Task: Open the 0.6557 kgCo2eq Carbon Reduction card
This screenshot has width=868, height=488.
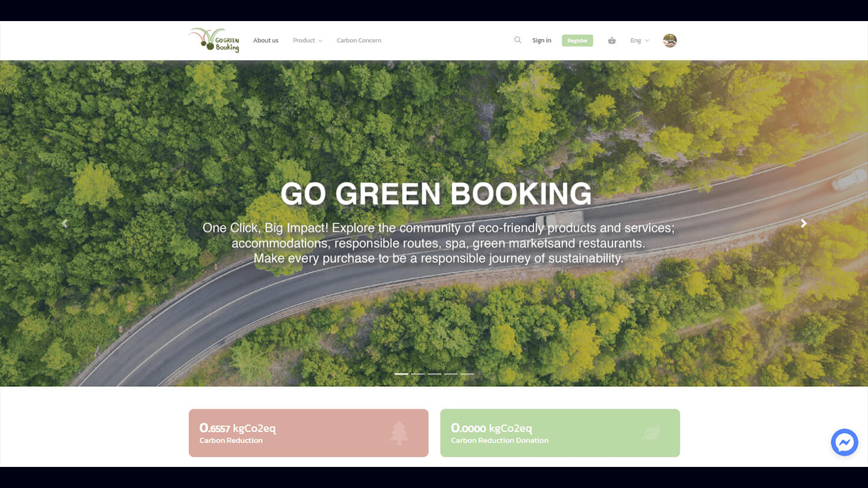Action: point(309,433)
